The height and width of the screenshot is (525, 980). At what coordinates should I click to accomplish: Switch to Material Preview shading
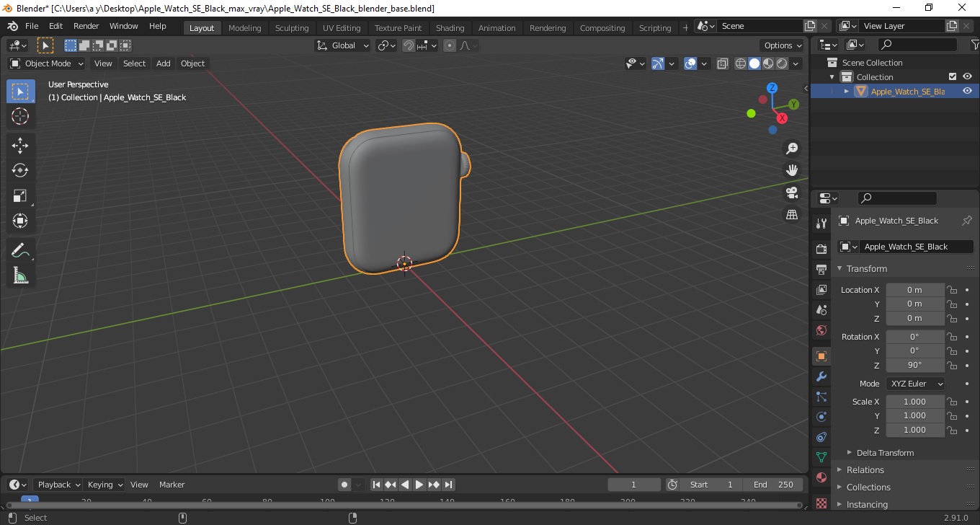tap(768, 63)
